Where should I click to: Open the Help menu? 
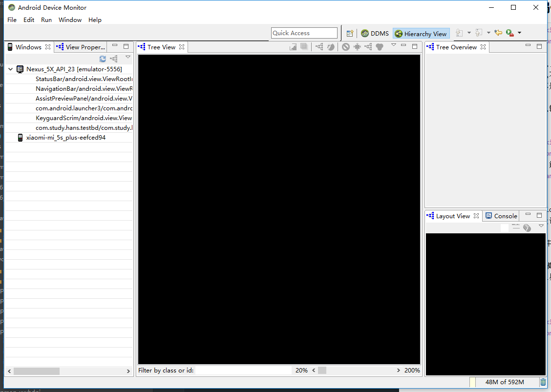[95, 20]
